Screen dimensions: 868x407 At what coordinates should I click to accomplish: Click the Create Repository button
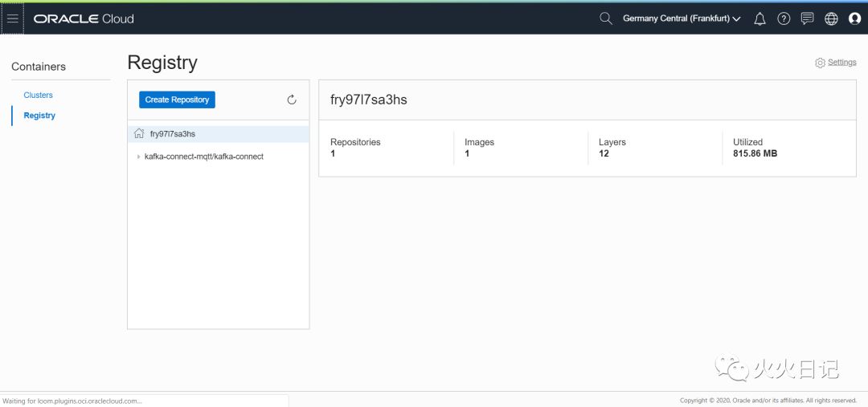pos(177,100)
